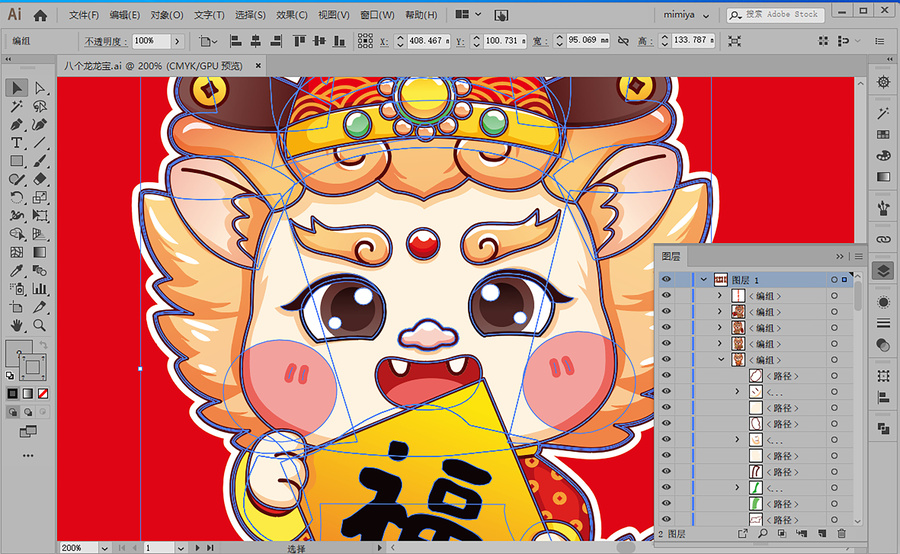Open opacity 100% flyout arrow
Screen dimensions: 900x554
click(177, 41)
